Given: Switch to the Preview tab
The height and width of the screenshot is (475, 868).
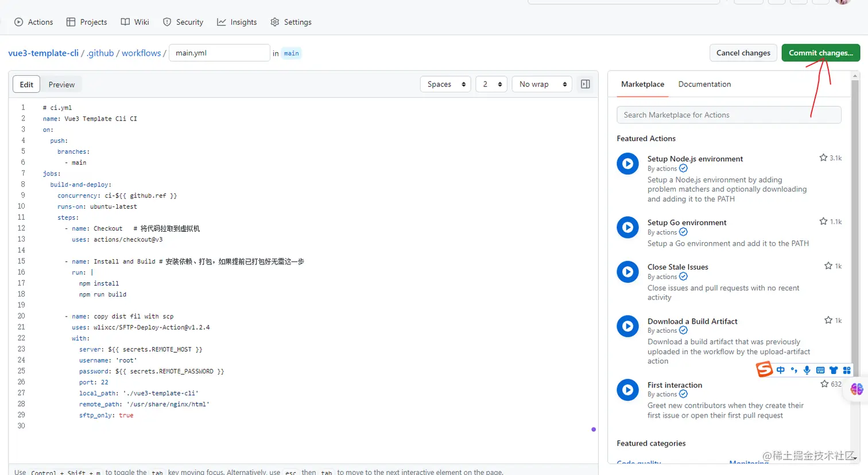Looking at the screenshot, I should tap(61, 84).
